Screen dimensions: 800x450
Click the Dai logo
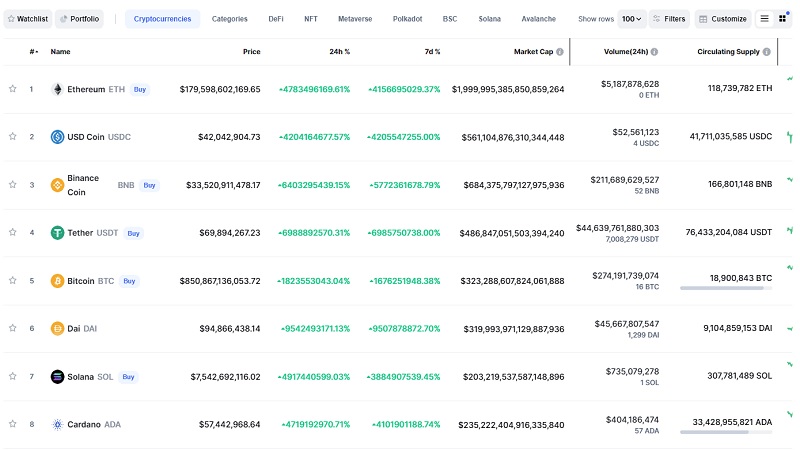(57, 329)
